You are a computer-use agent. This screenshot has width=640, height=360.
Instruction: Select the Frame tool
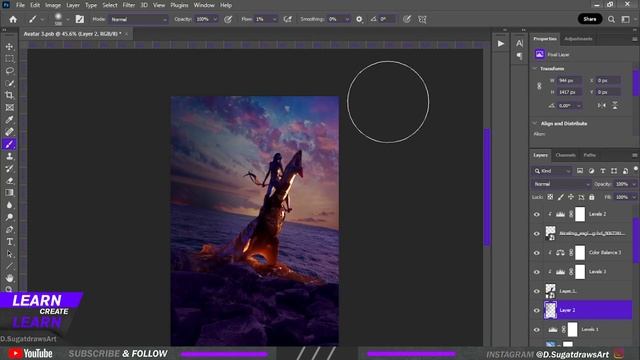click(x=9, y=108)
